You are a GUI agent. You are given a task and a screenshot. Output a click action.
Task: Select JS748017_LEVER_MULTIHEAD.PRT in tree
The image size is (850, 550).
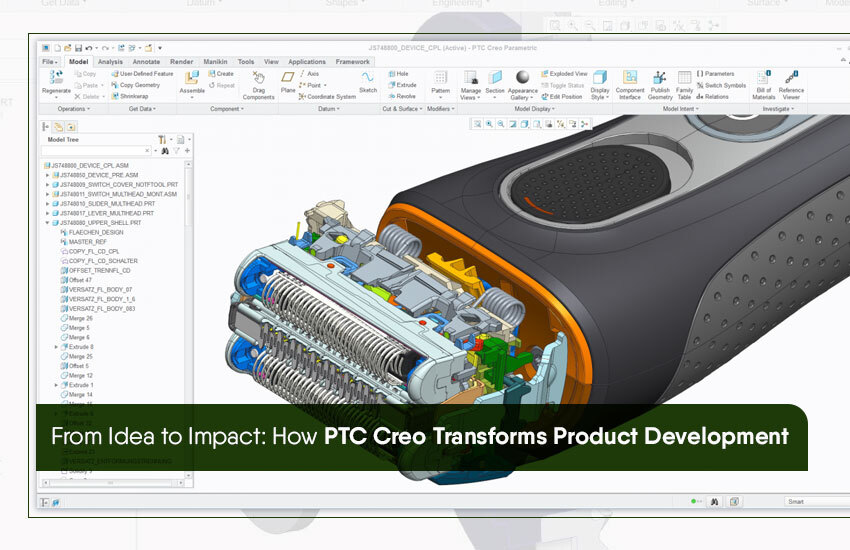(x=102, y=213)
